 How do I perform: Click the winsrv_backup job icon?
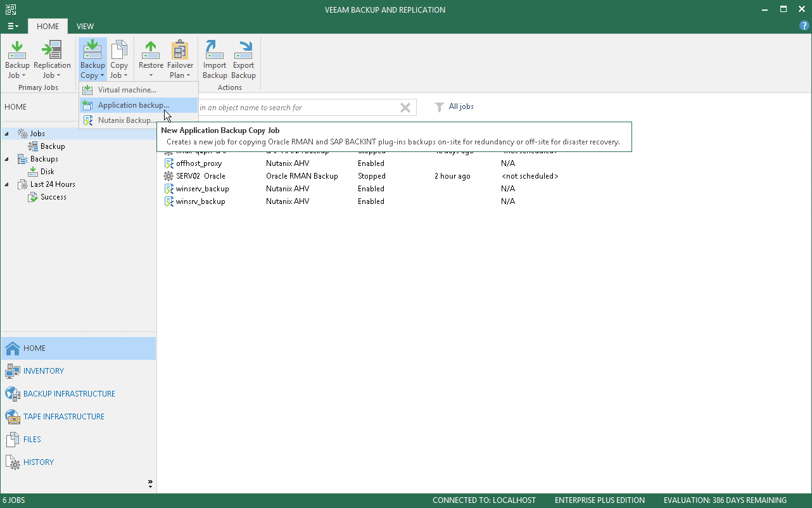pos(168,201)
